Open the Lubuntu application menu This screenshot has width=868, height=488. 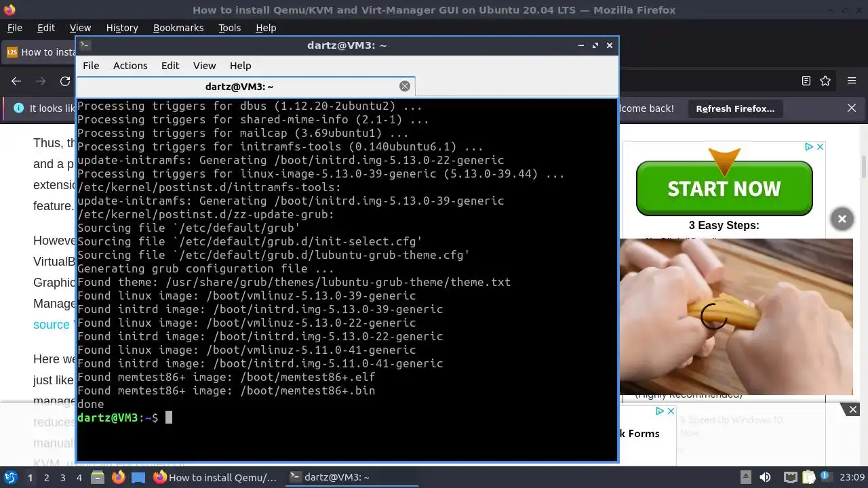10,477
